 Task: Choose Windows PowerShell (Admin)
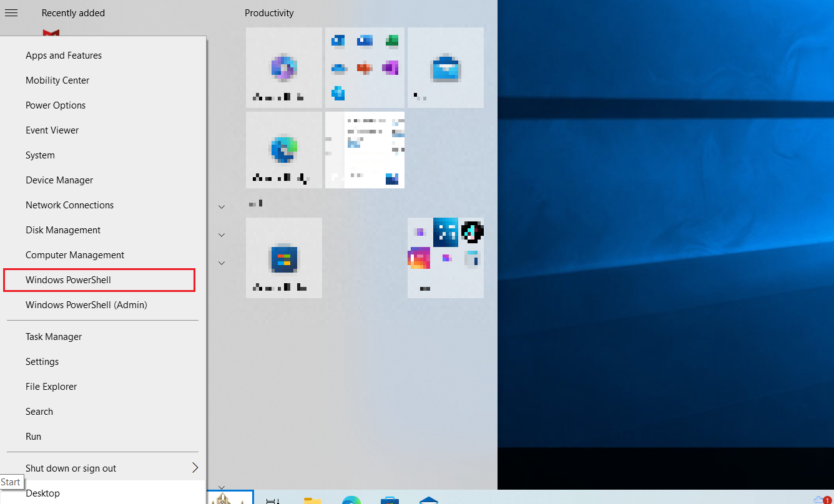click(x=86, y=305)
